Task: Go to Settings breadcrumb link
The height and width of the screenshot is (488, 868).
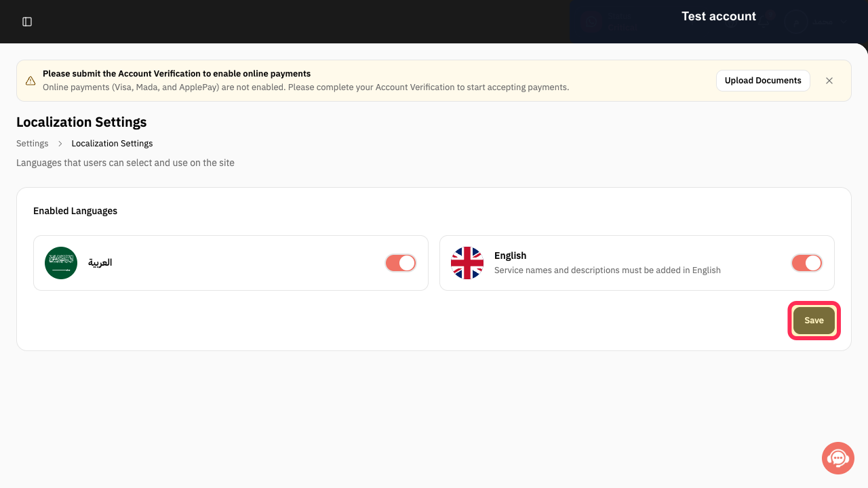Action: (x=33, y=144)
